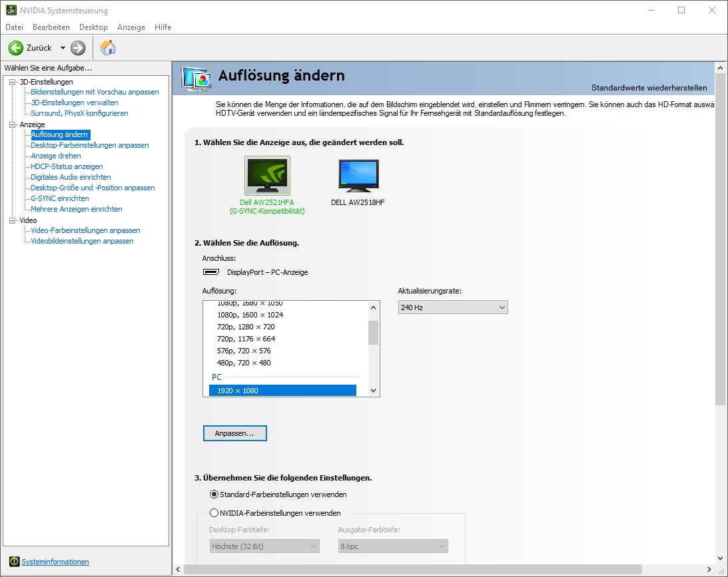This screenshot has width=728, height=577.
Task: Select resolution 576p, 720 × 576
Action: 244,351
